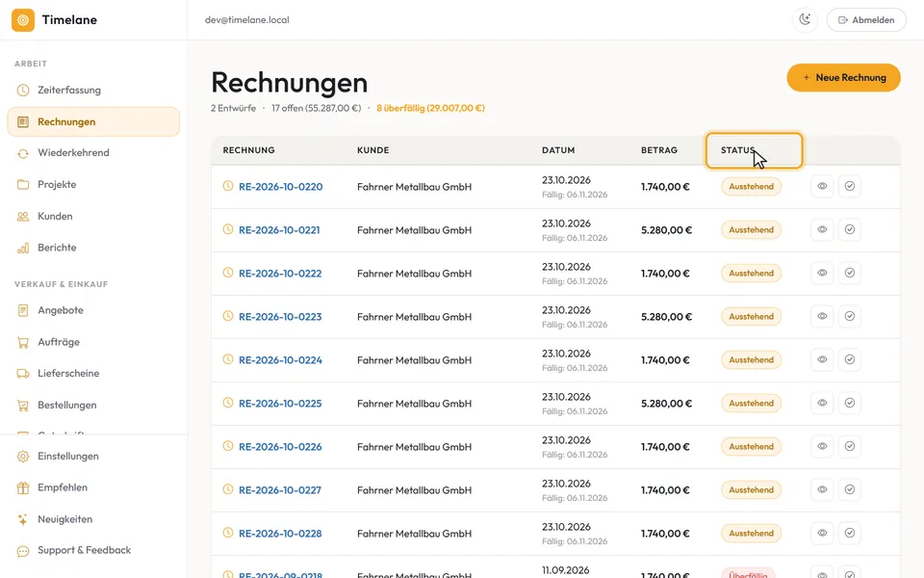
Task: Mark RE-2026-10-0228 as paid checkmark
Action: (850, 533)
